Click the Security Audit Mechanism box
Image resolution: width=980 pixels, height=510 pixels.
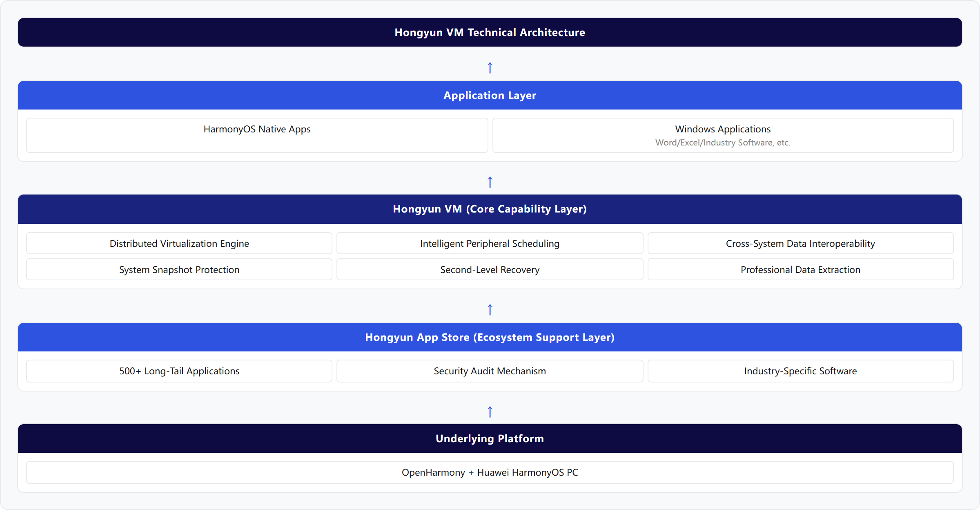point(490,371)
